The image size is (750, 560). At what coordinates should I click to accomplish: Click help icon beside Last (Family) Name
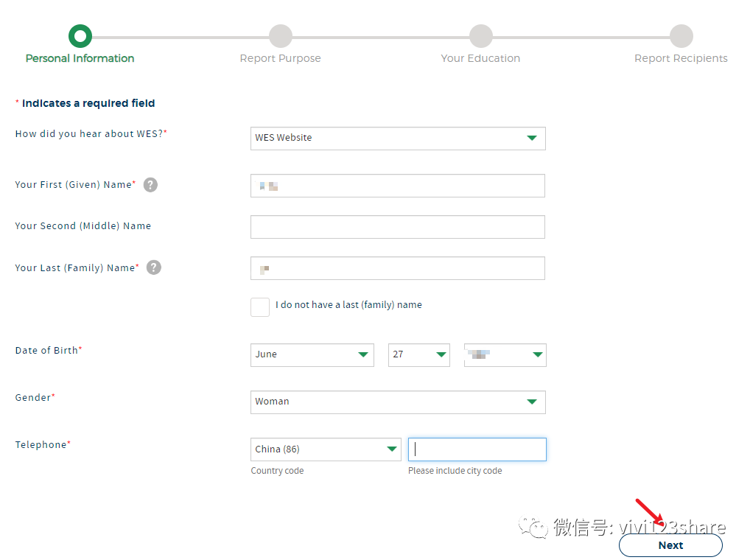click(x=153, y=267)
